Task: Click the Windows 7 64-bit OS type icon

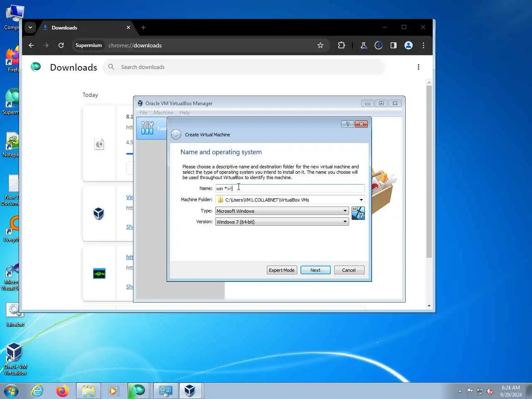Action: click(x=358, y=213)
